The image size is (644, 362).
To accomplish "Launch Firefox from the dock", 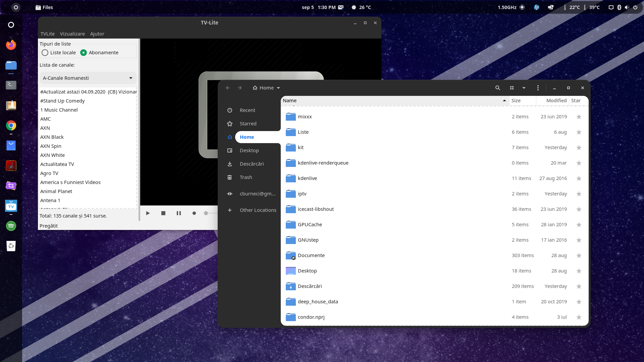I will point(11,45).
